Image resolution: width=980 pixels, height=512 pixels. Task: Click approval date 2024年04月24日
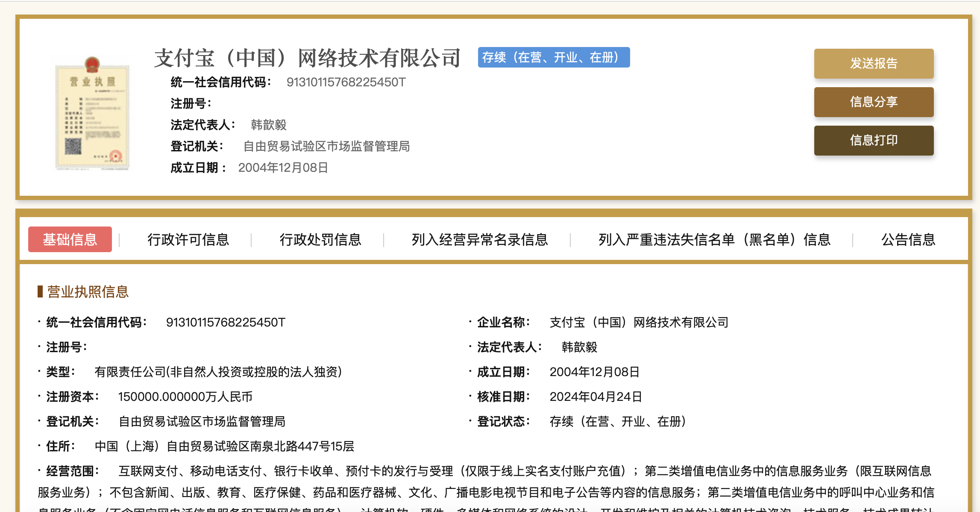click(x=596, y=397)
